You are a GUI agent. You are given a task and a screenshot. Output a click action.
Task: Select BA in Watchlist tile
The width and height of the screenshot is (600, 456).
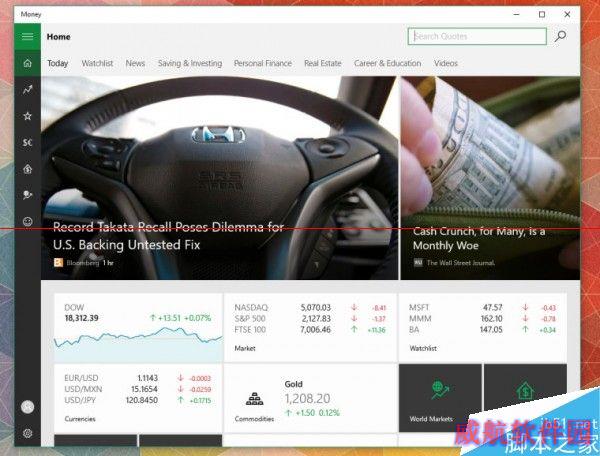pos(482,330)
